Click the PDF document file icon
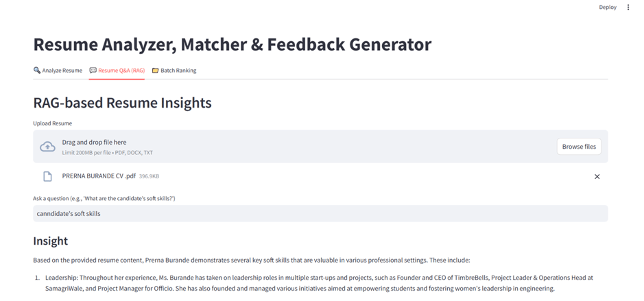Screen dimensions: 644x301 47,177
